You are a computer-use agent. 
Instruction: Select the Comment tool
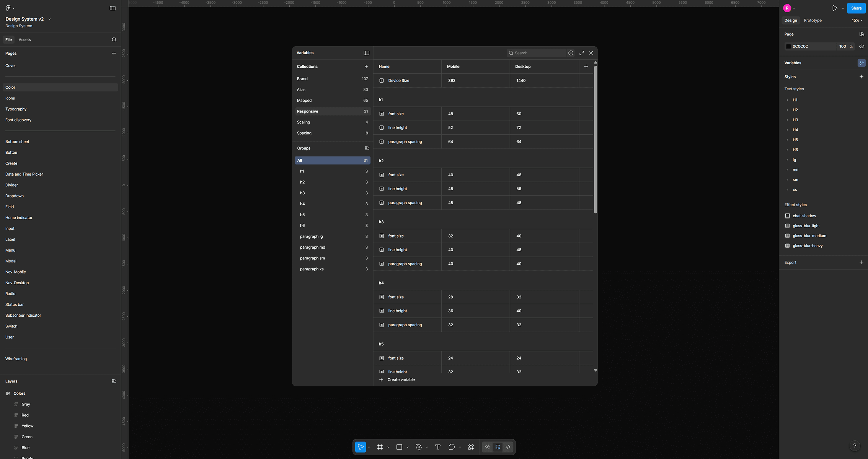click(x=452, y=447)
